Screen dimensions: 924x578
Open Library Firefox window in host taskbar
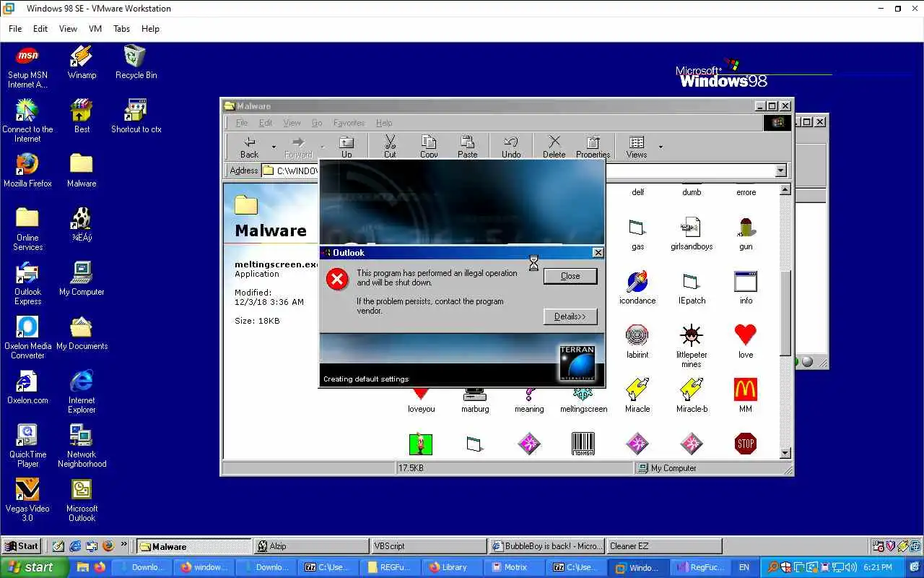click(x=453, y=567)
